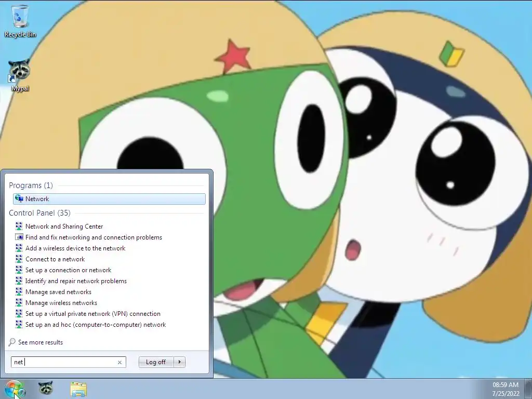Click the Network and Sharing Center icon

click(x=19, y=227)
